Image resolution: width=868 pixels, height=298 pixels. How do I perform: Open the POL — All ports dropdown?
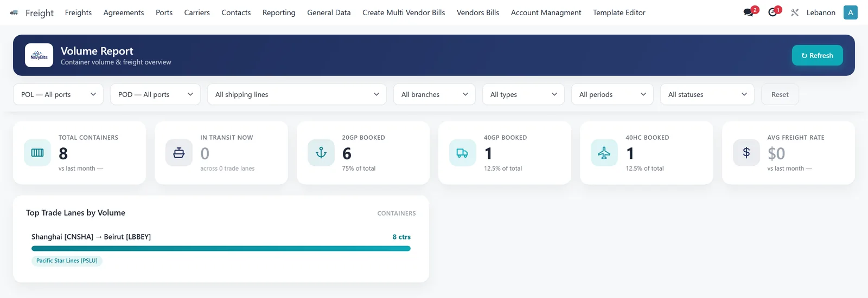pyautogui.click(x=58, y=94)
